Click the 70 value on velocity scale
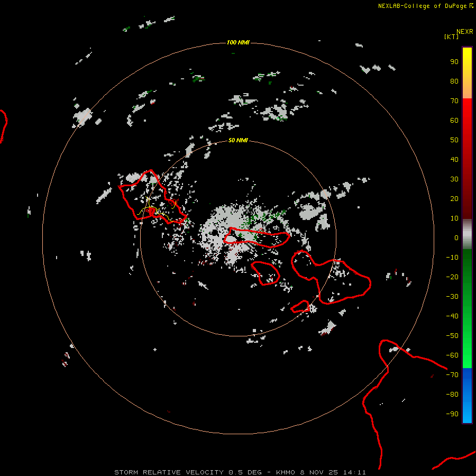Screen dimensions: 476x476 click(454, 101)
